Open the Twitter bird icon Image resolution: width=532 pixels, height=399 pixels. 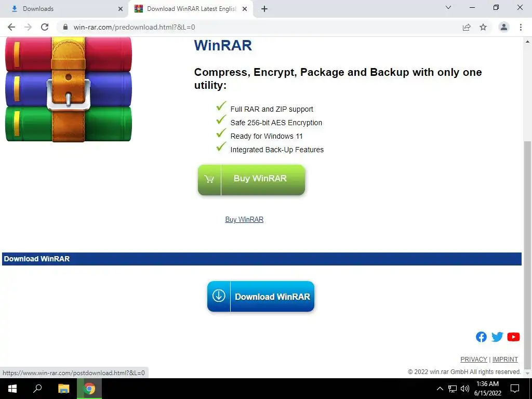click(497, 337)
